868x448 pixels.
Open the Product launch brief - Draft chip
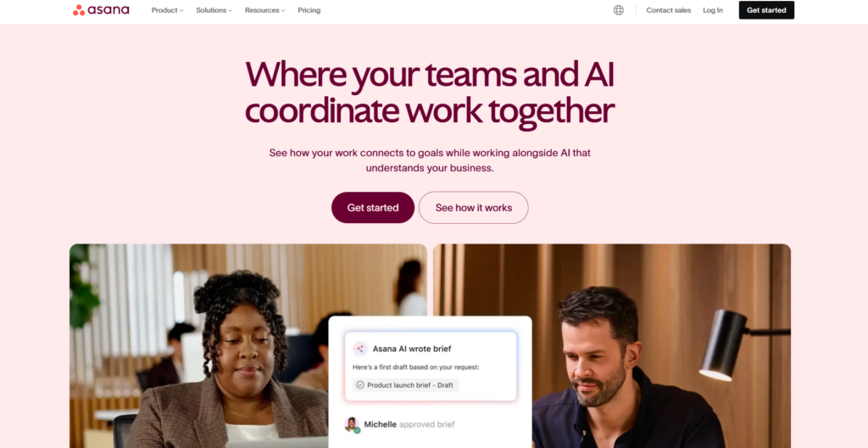[405, 385]
